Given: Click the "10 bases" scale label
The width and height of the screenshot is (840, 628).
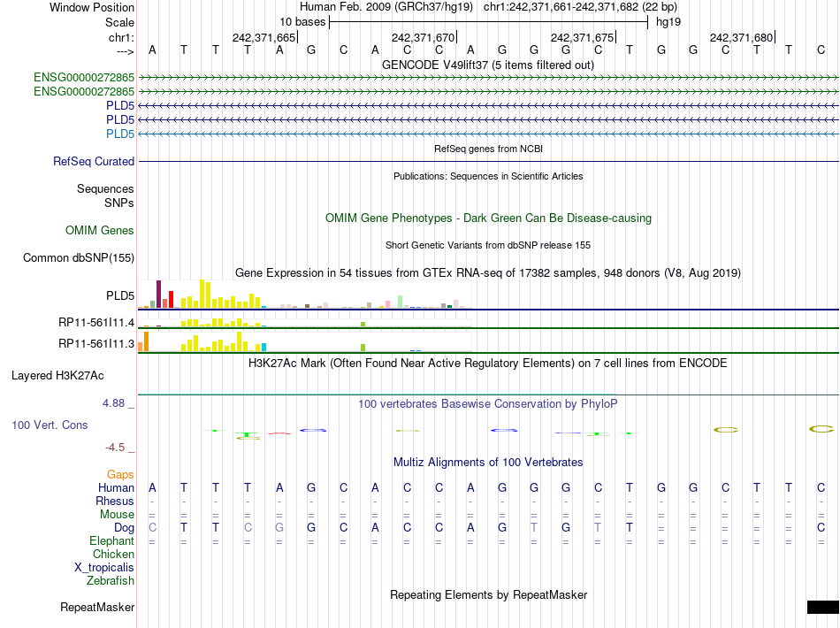Looking at the screenshot, I should tap(302, 22).
